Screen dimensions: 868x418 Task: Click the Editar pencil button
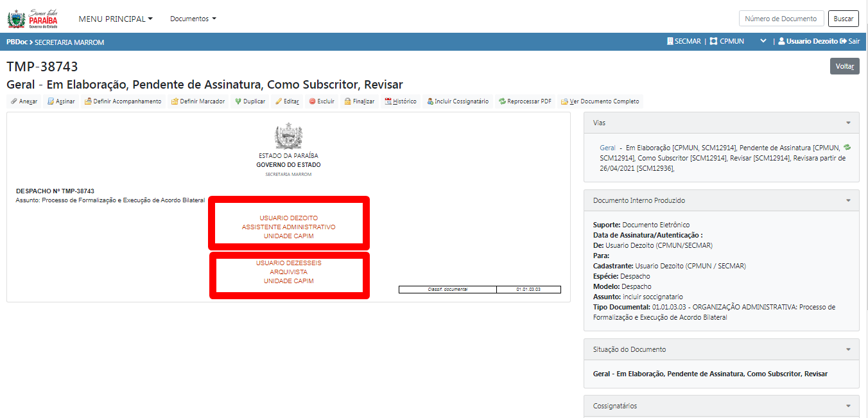point(287,101)
